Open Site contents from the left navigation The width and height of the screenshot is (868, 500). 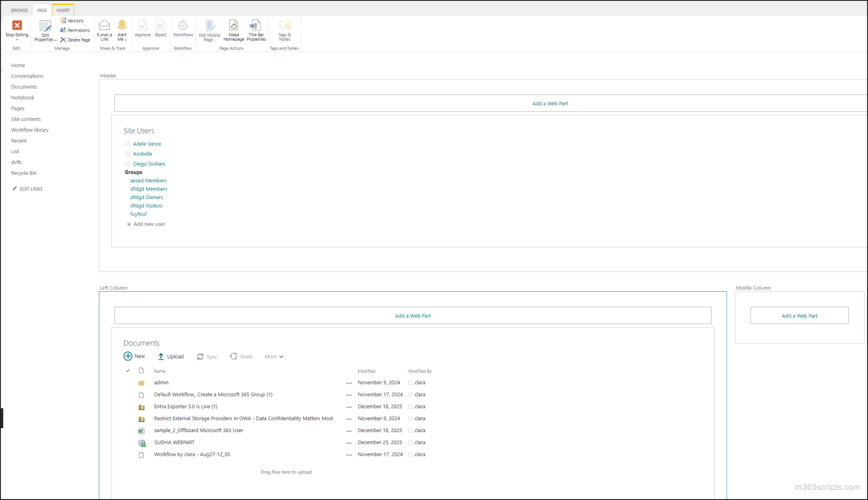[x=25, y=119]
